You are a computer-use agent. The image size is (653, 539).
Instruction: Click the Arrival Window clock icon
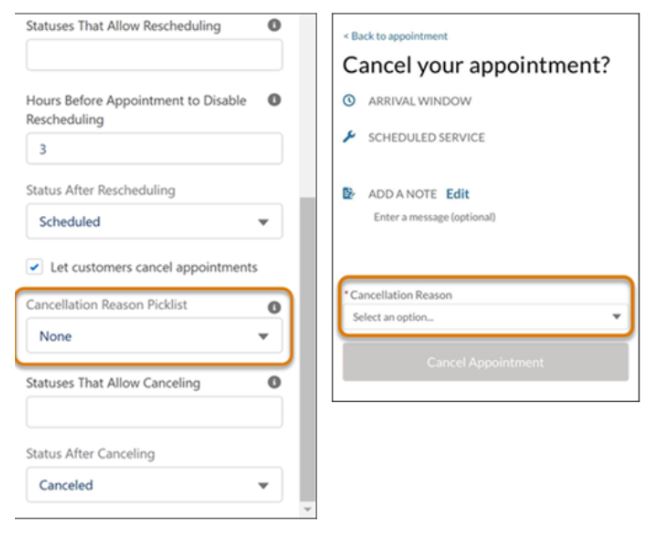tap(350, 101)
